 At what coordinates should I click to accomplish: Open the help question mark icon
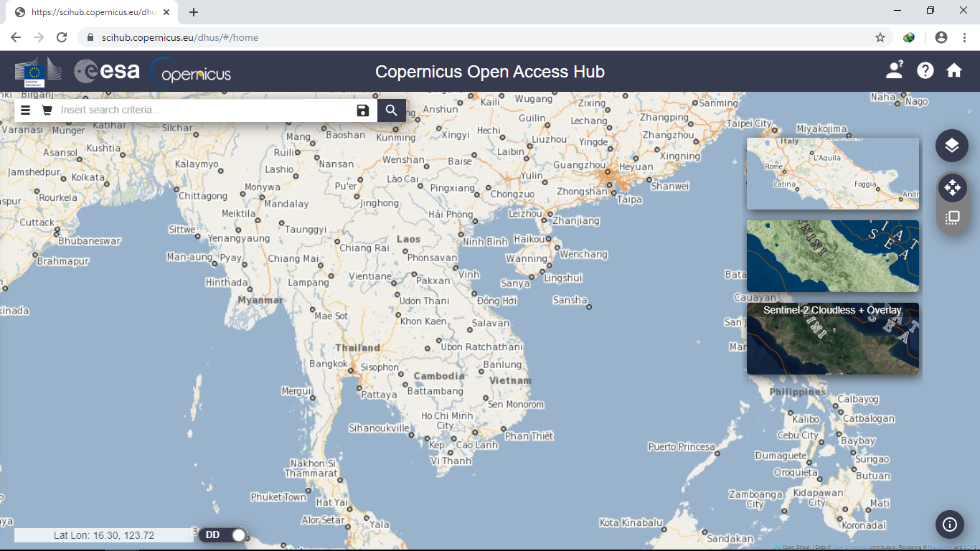[925, 70]
